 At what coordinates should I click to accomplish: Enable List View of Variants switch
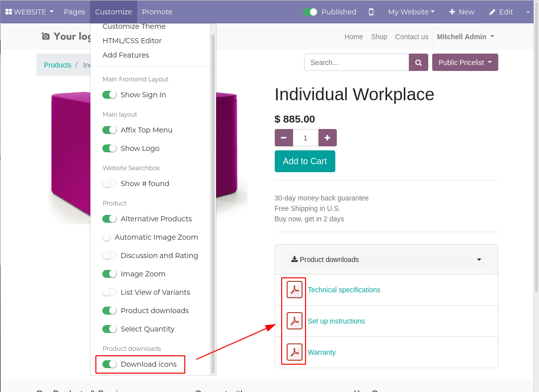(110, 292)
